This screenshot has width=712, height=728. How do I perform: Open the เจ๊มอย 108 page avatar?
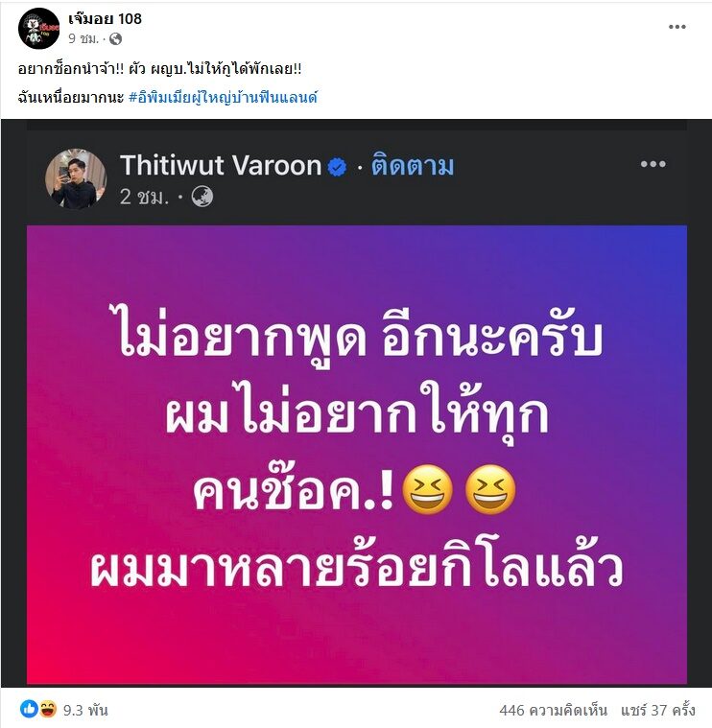39,29
